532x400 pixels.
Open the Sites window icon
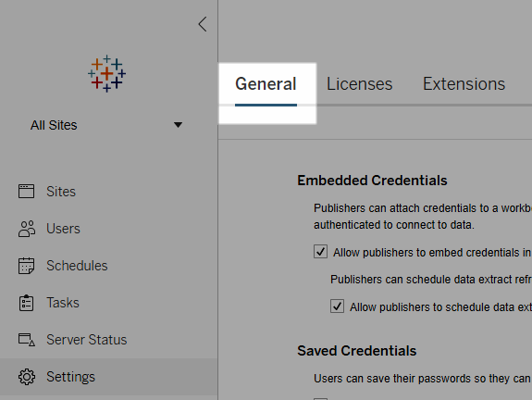[26, 191]
